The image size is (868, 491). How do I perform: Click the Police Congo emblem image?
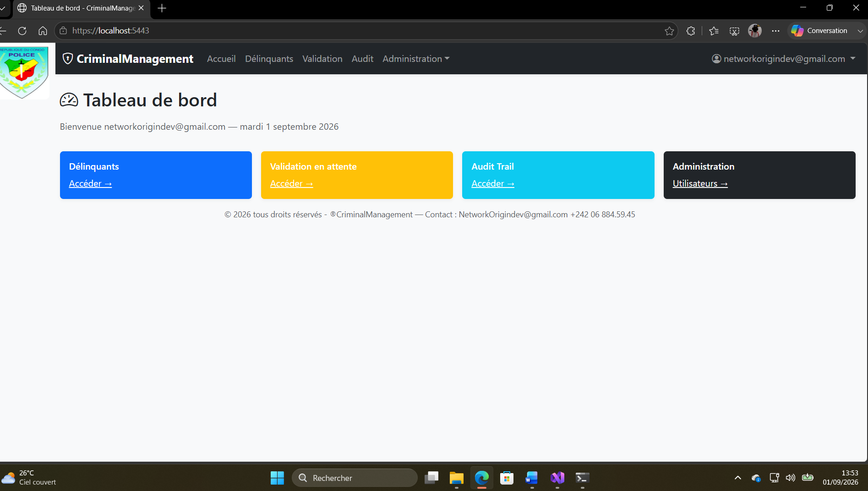[x=24, y=72]
